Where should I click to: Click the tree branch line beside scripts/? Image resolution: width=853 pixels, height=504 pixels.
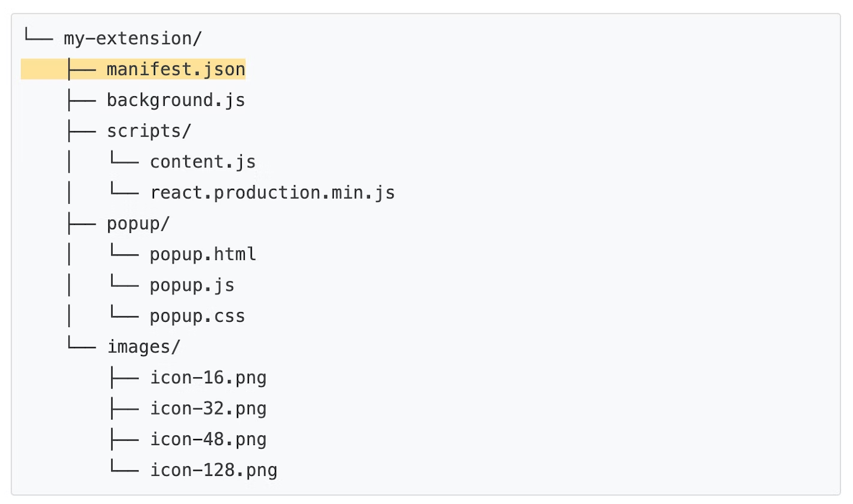coord(82,131)
